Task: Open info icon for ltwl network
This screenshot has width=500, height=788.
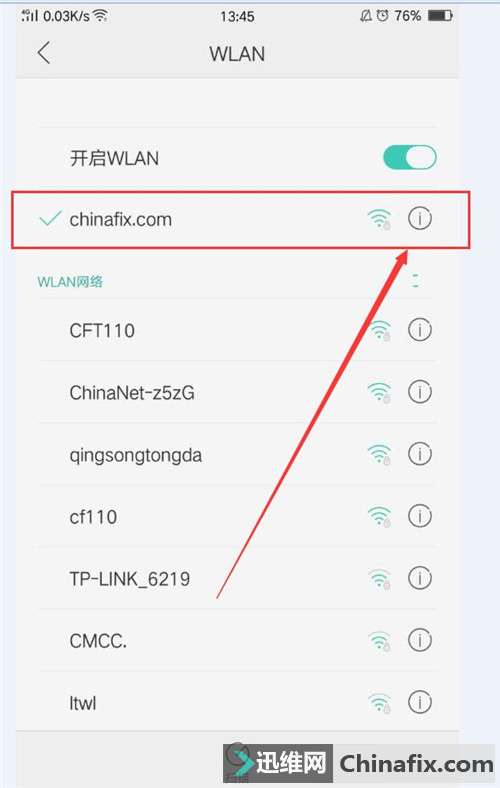Action: click(420, 702)
